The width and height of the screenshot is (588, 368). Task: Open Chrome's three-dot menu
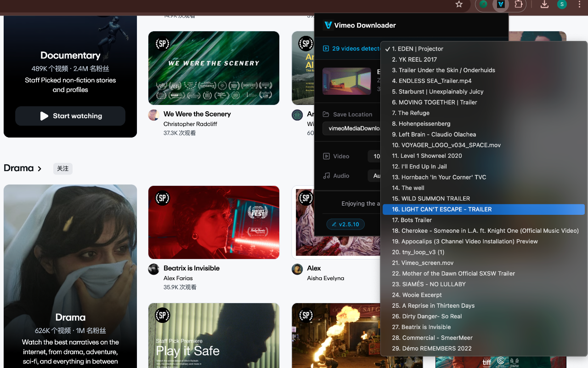[579, 4]
